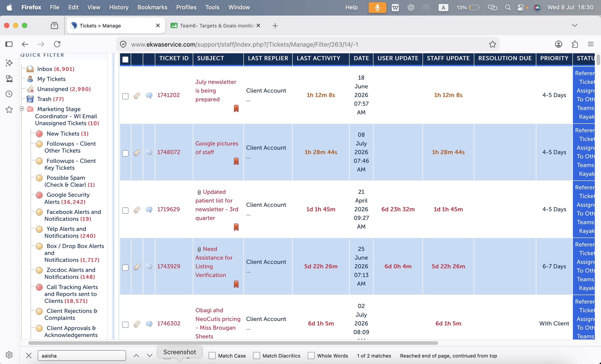Jump to previous find match
The image size is (601, 364).
pos(136,356)
